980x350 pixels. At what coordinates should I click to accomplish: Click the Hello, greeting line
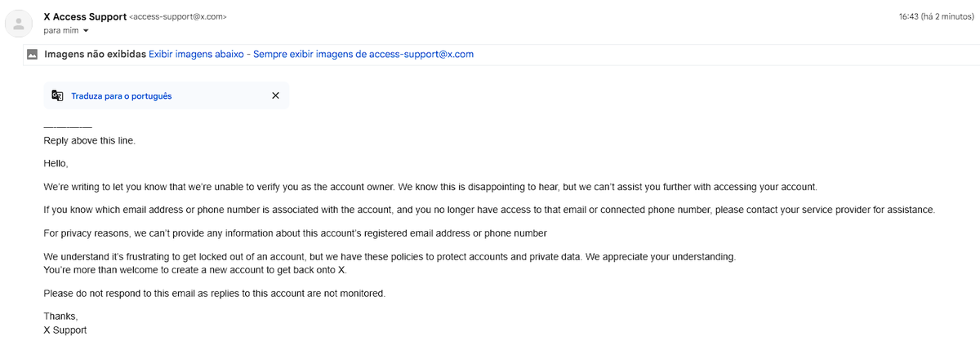56,163
